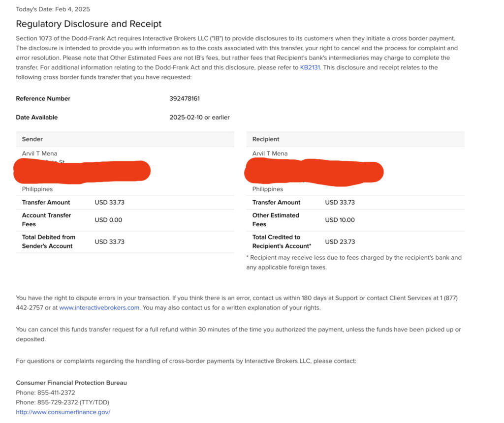The image size is (504, 423).
Task: Click the Recipient section header
Action: click(x=266, y=139)
